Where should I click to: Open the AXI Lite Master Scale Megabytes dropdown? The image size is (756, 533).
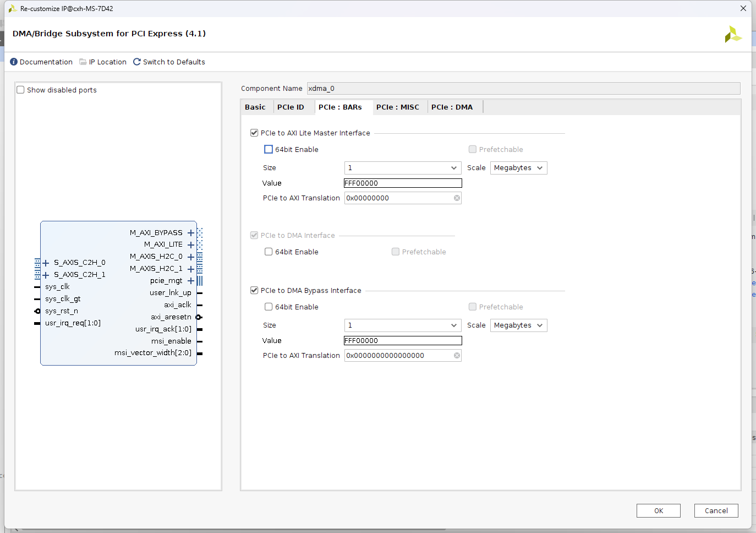point(519,168)
